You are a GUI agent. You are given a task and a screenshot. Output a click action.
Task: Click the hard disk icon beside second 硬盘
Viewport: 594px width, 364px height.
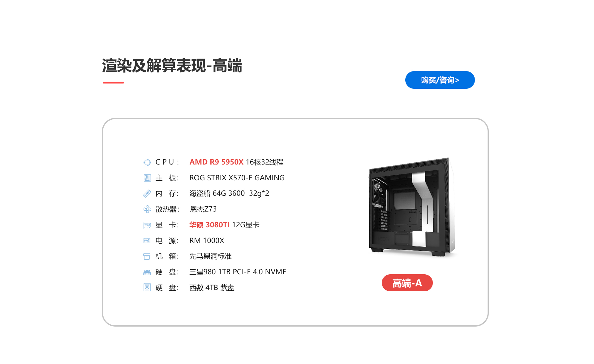[x=147, y=287]
